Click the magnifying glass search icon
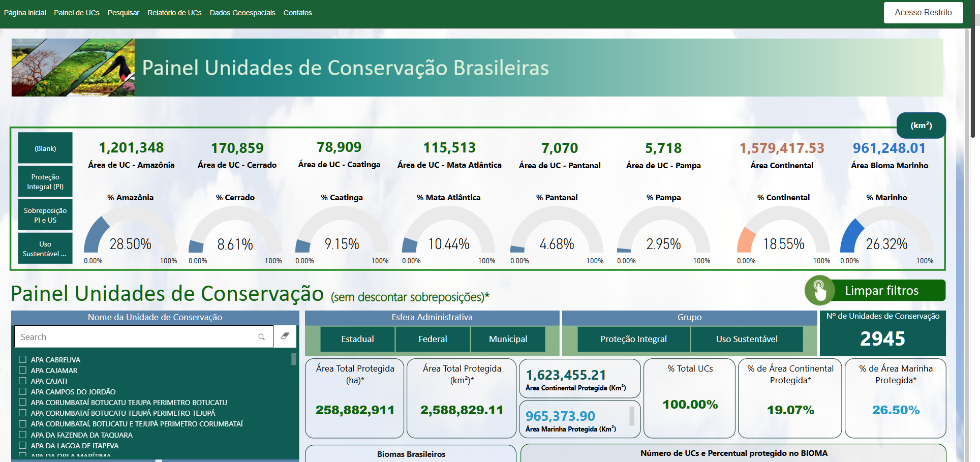Viewport: 980px width, 462px height. [x=261, y=337]
